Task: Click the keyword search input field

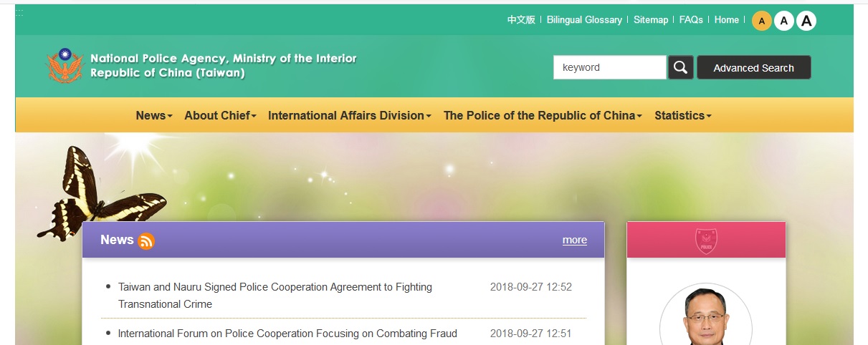Action: pyautogui.click(x=609, y=68)
